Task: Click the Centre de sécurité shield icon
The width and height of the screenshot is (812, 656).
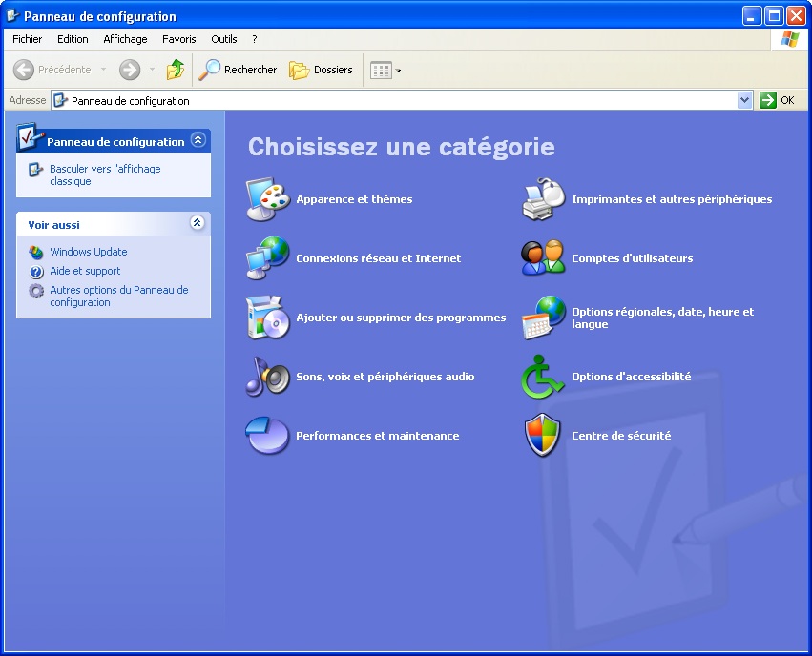Action: tap(543, 436)
